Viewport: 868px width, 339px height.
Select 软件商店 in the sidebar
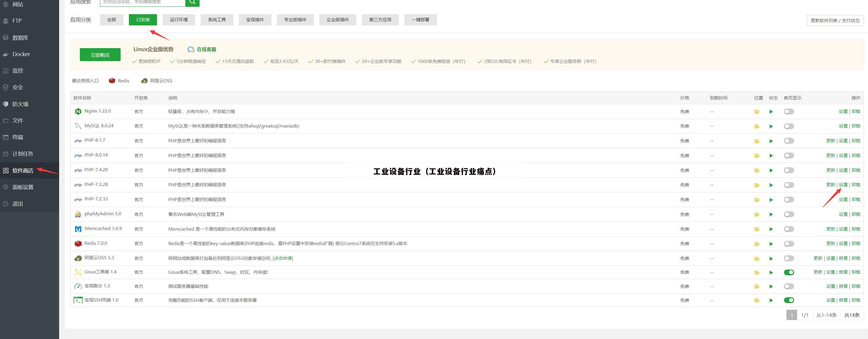click(22, 171)
